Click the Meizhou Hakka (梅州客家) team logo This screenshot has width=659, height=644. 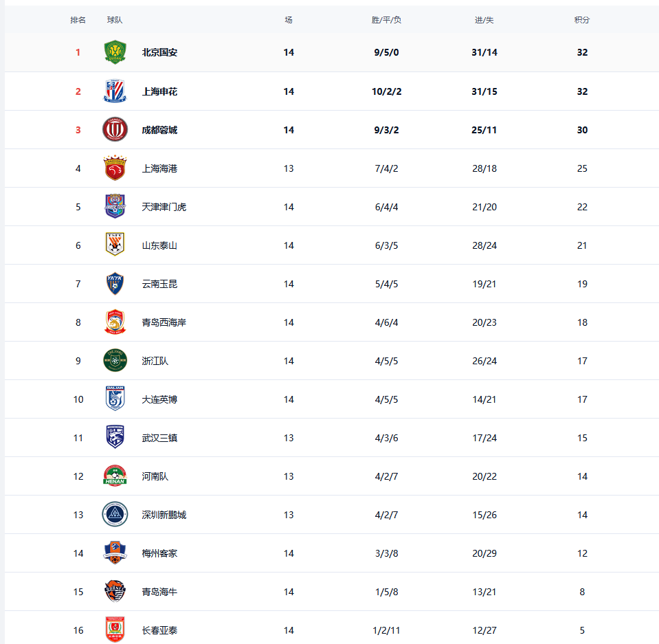[115, 553]
